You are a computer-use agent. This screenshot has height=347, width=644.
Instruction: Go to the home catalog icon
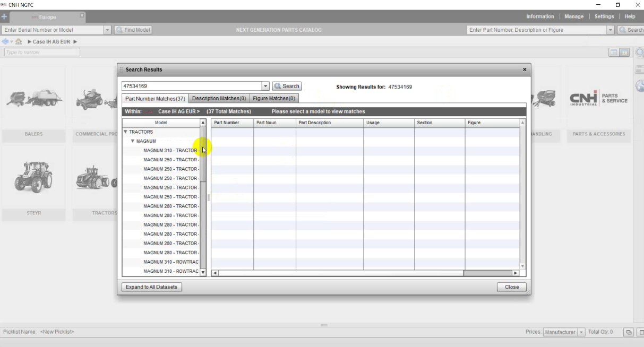[19, 41]
